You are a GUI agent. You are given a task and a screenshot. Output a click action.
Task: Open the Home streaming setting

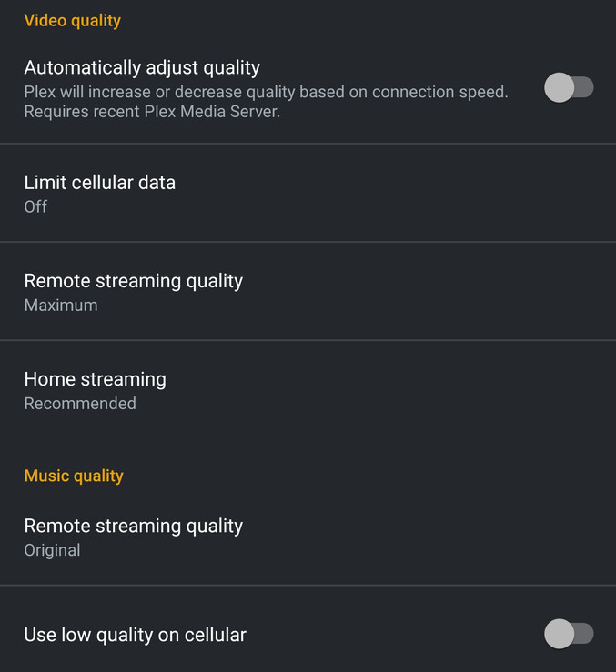pyautogui.click(x=95, y=379)
